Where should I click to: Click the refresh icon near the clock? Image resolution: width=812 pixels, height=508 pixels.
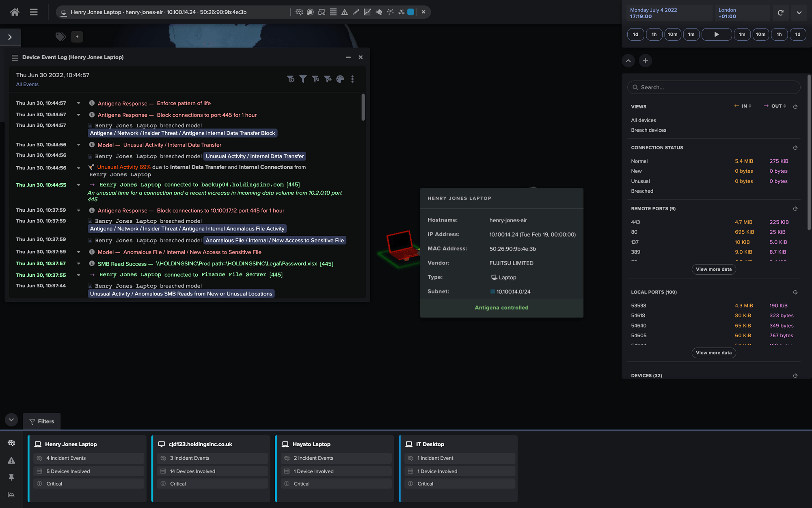tap(780, 13)
